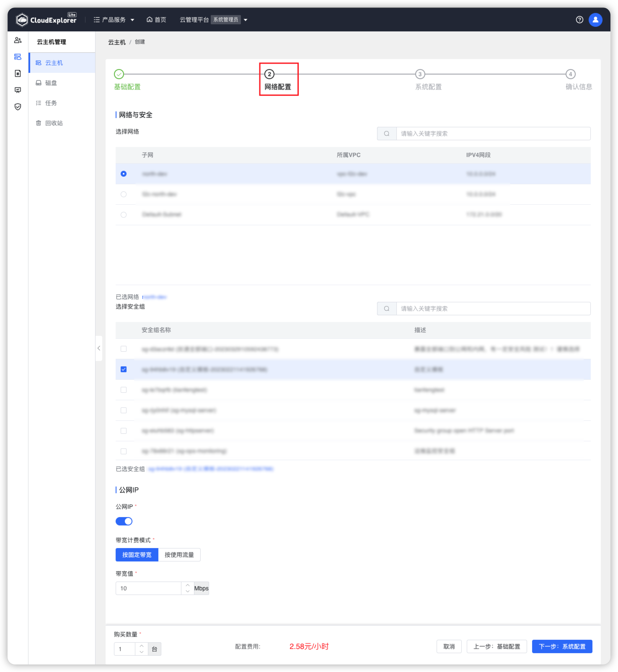The image size is (618, 672).
Task: Go to 首页 home
Action: 156,20
